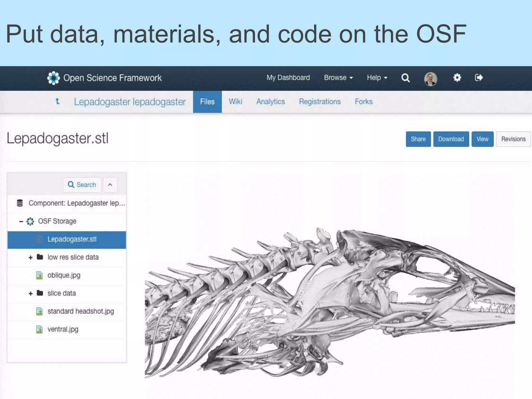The image size is (532, 399).
Task: Click the Share button
Action: (418, 139)
